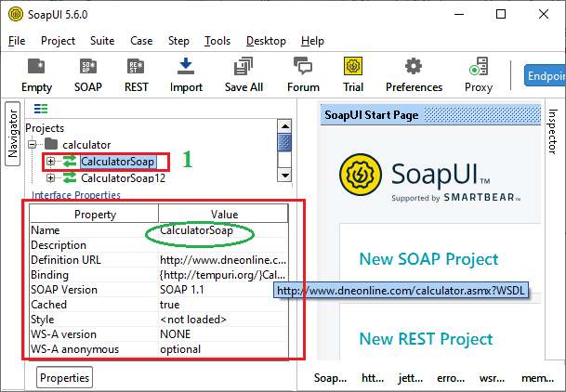Image resolution: width=566 pixels, height=392 pixels.
Task: Select CalculatorSoap12 in the tree
Action: [x=123, y=177]
